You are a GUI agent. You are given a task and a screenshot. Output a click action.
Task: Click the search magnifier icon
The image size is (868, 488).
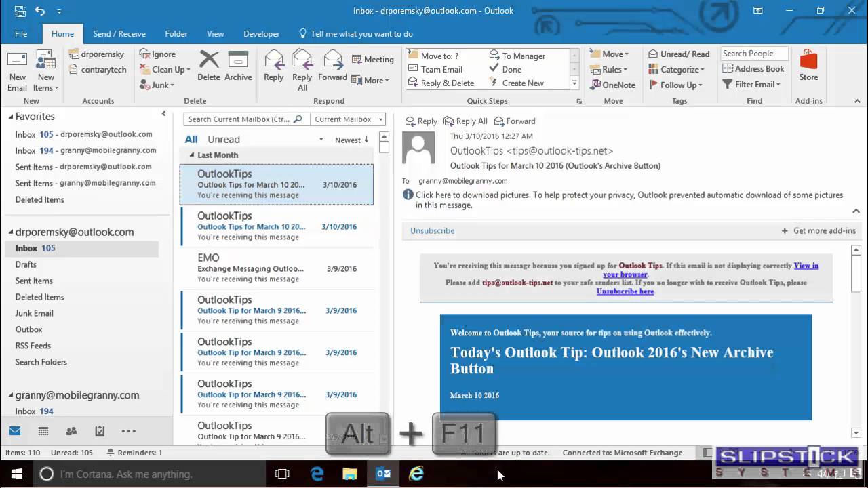click(297, 119)
